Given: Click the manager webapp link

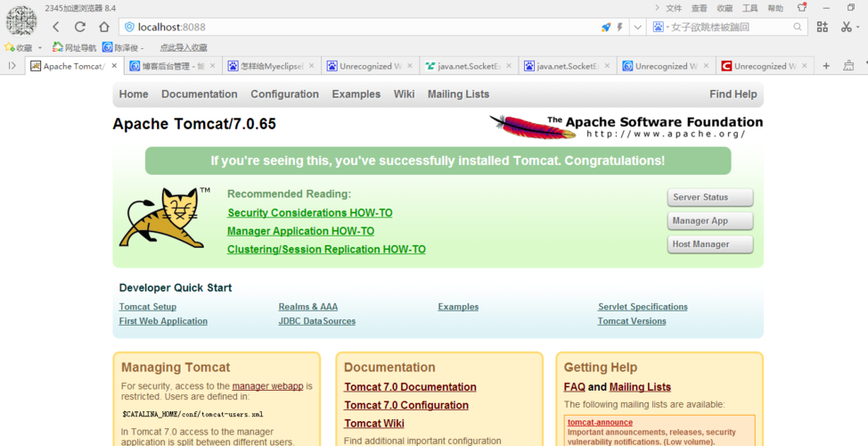Looking at the screenshot, I should pos(268,386).
